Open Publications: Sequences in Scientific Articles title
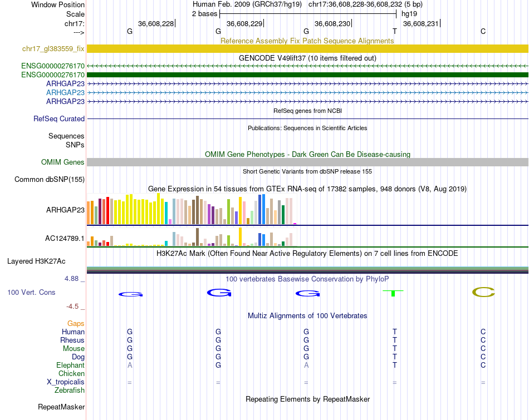The image size is (529, 420). pos(307,128)
